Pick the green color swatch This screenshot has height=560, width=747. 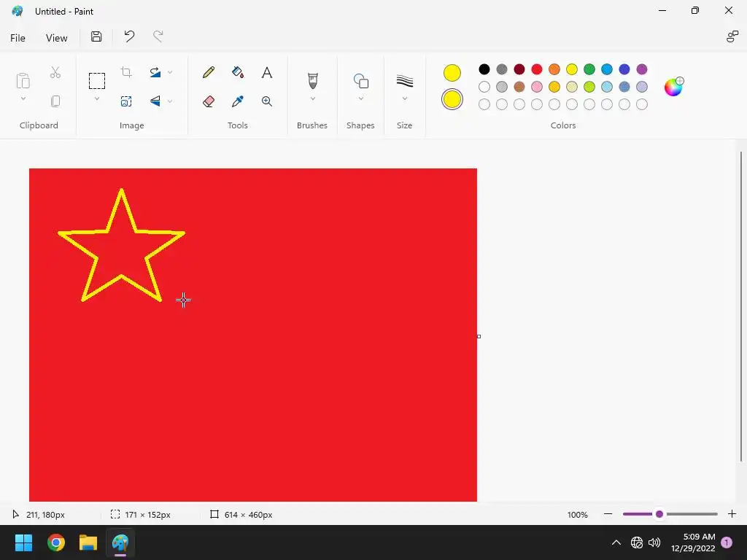(x=589, y=69)
